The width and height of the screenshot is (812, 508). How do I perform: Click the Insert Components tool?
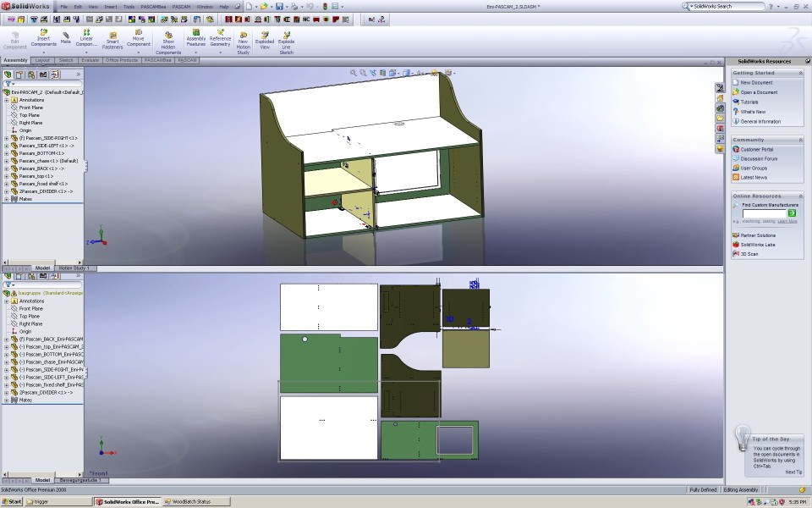(43, 38)
